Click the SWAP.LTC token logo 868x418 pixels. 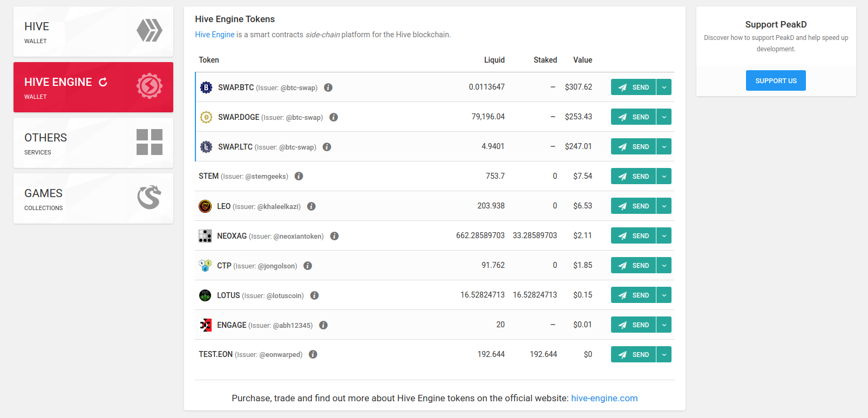tap(206, 147)
